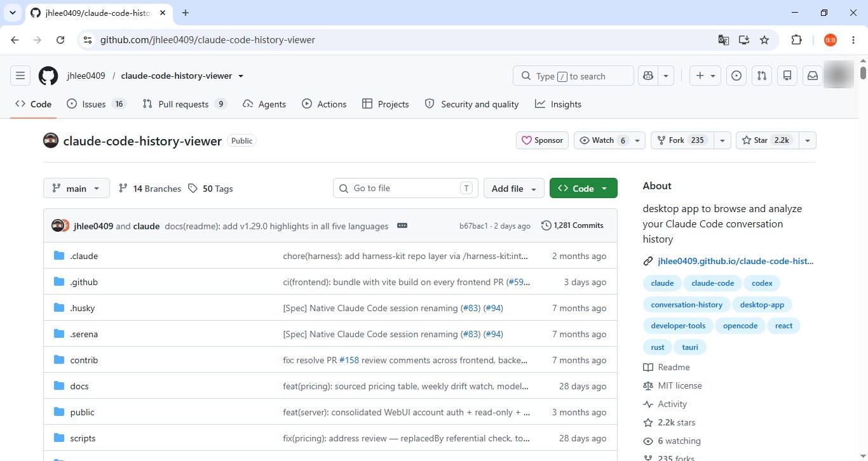Open the Create new plus dropdown

click(x=705, y=76)
